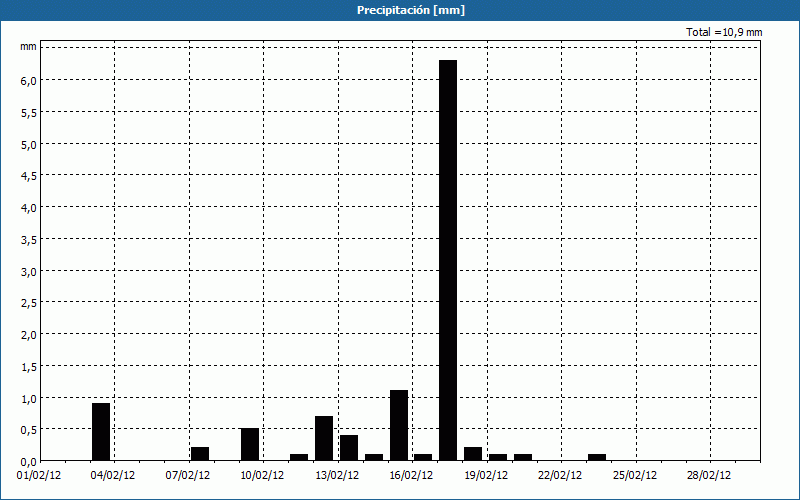
Task: Click the tallest bar reaching about 6,3 mm
Action: [448, 260]
